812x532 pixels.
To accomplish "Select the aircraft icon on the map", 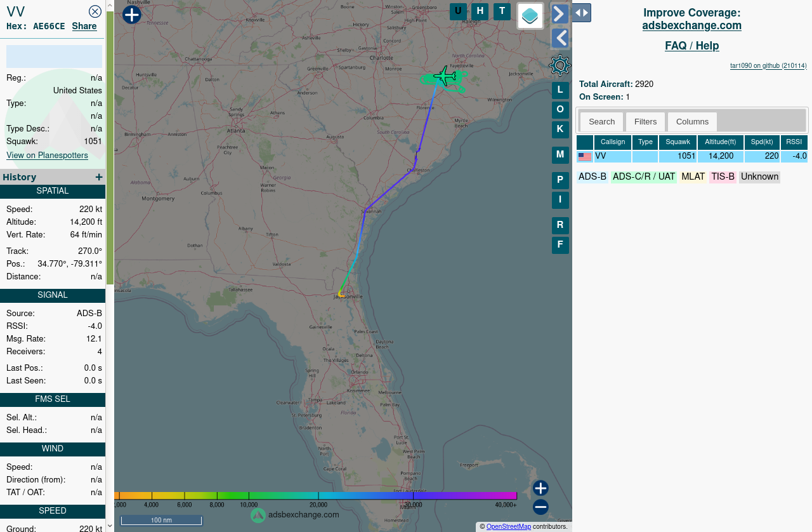I will (x=445, y=76).
